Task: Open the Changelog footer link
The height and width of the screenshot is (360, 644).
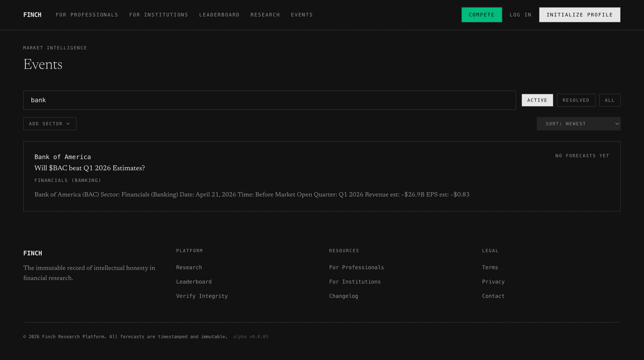Action: (343, 296)
